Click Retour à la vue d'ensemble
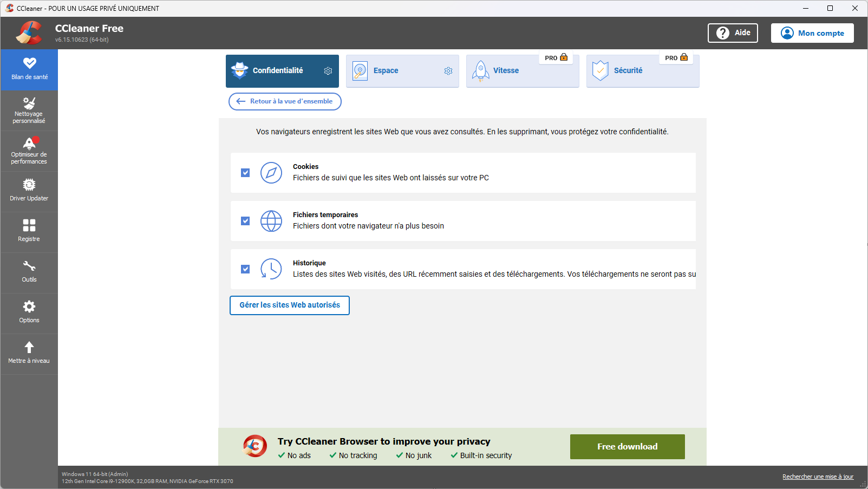This screenshot has height=489, width=868. click(284, 101)
